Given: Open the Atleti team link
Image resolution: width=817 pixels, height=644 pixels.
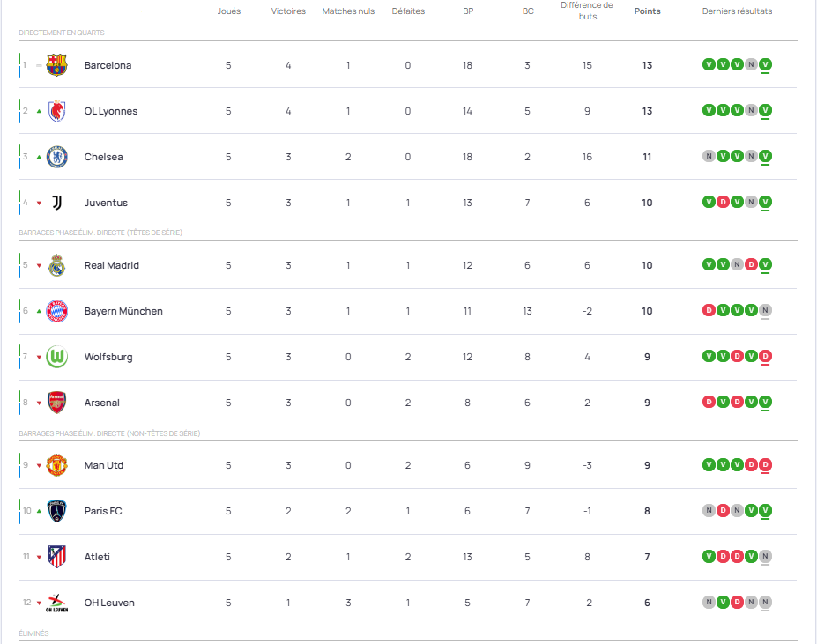Looking at the screenshot, I should click(97, 557).
